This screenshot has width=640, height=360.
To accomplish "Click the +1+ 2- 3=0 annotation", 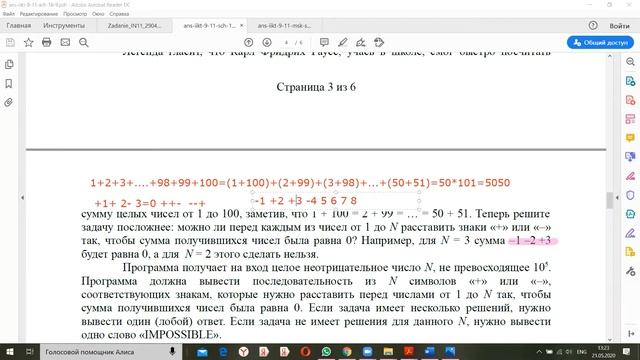I will coord(125,203).
